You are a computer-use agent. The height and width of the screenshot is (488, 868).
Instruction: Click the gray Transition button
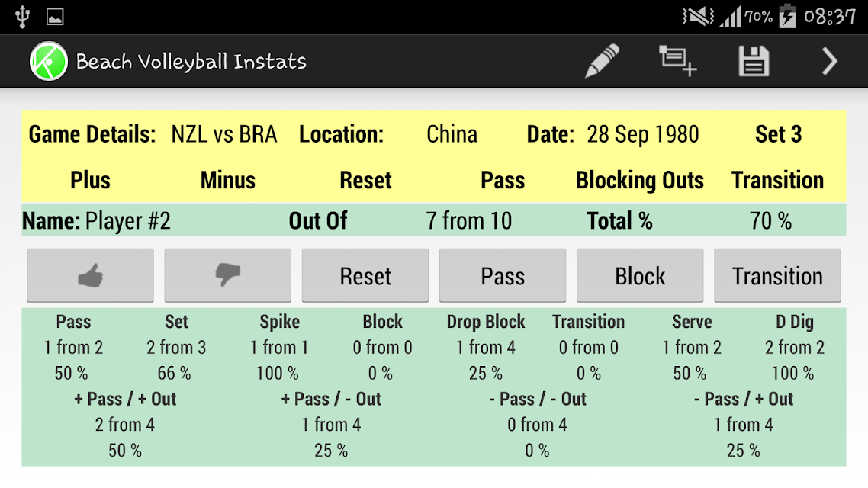pyautogui.click(x=777, y=275)
